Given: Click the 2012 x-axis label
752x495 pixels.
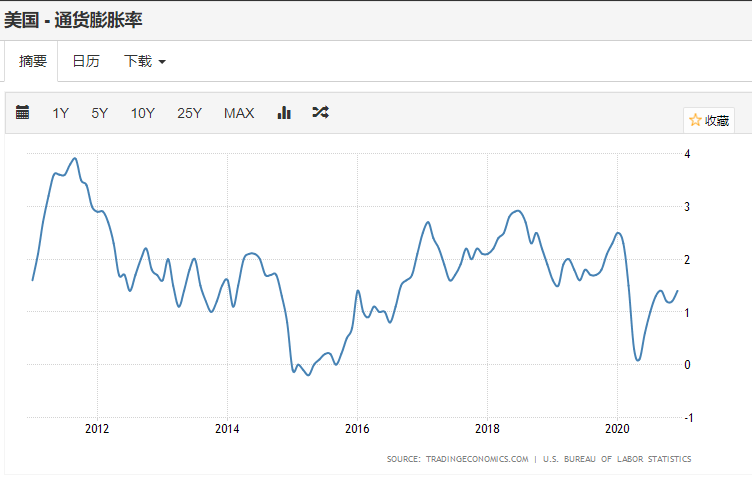Looking at the screenshot, I should tap(97, 428).
